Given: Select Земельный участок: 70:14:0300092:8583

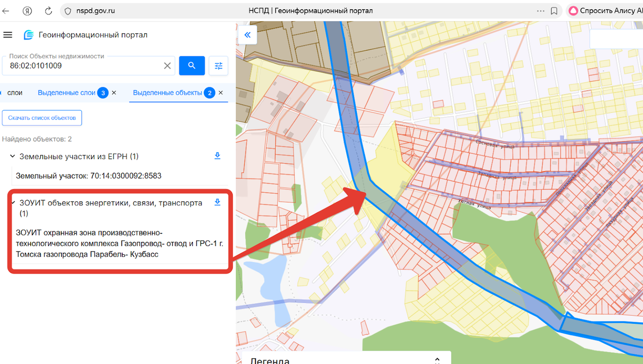Looking at the screenshot, I should click(88, 176).
